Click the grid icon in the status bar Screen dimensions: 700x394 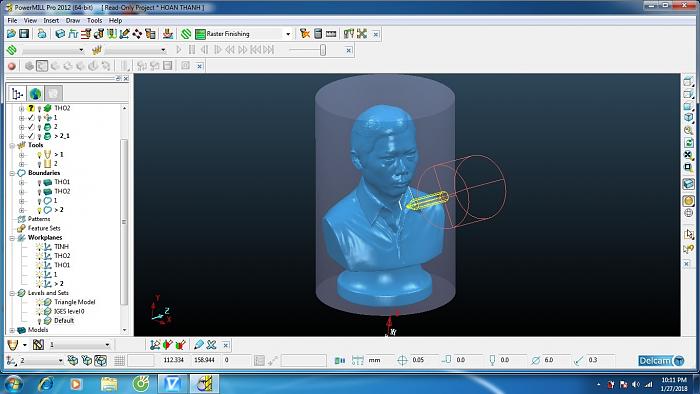119,361
